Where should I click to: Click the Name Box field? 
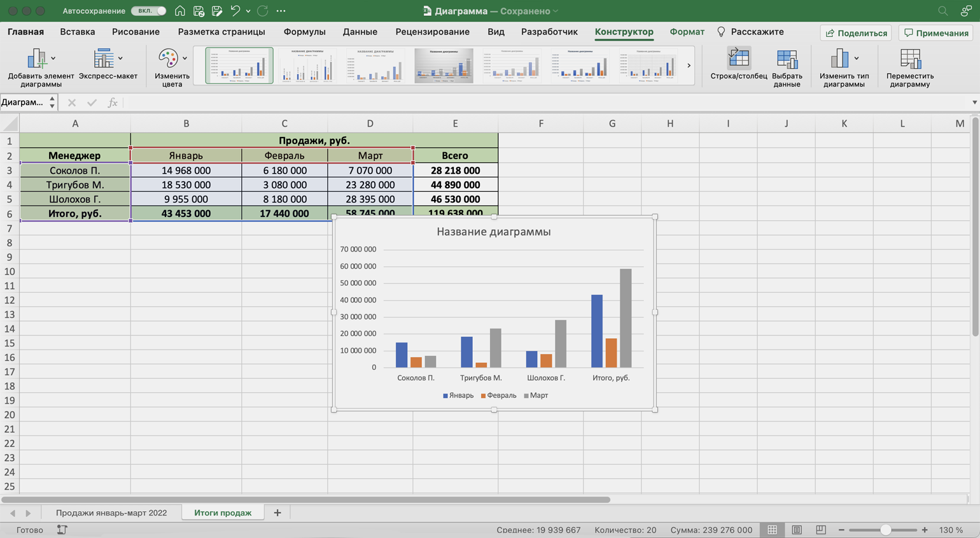(24, 102)
